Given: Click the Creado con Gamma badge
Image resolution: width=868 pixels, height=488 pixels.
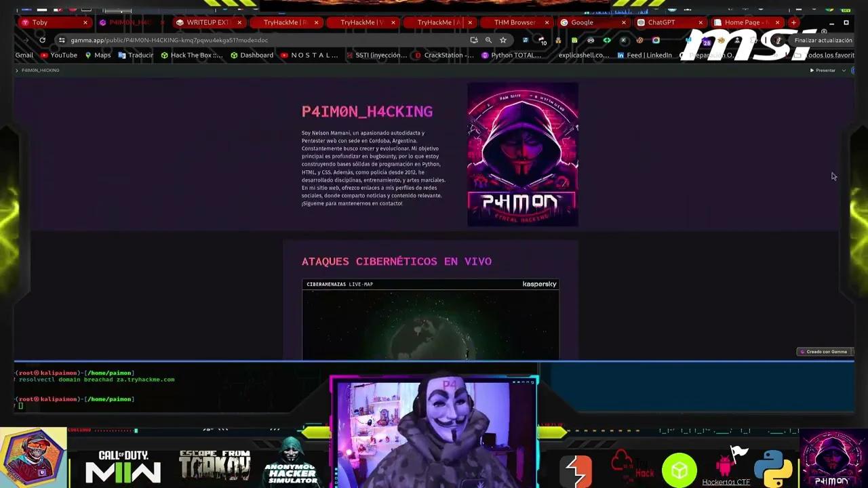Looking at the screenshot, I should click(x=824, y=352).
